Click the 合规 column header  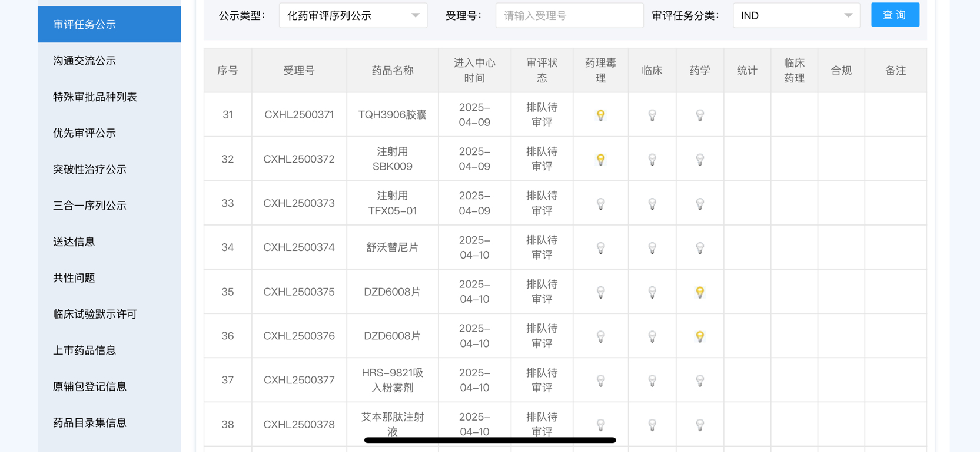(841, 71)
